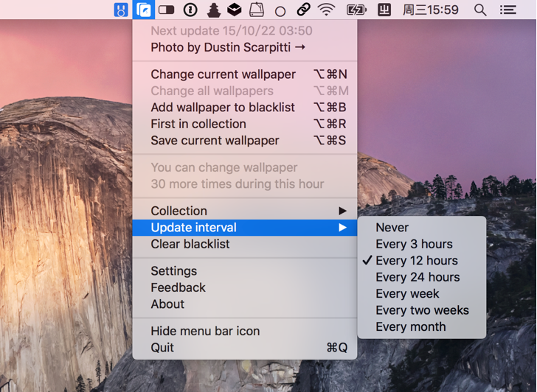537x392 pixels.
Task: Click the blue robot-face menu bar icon
Action: tap(120, 10)
